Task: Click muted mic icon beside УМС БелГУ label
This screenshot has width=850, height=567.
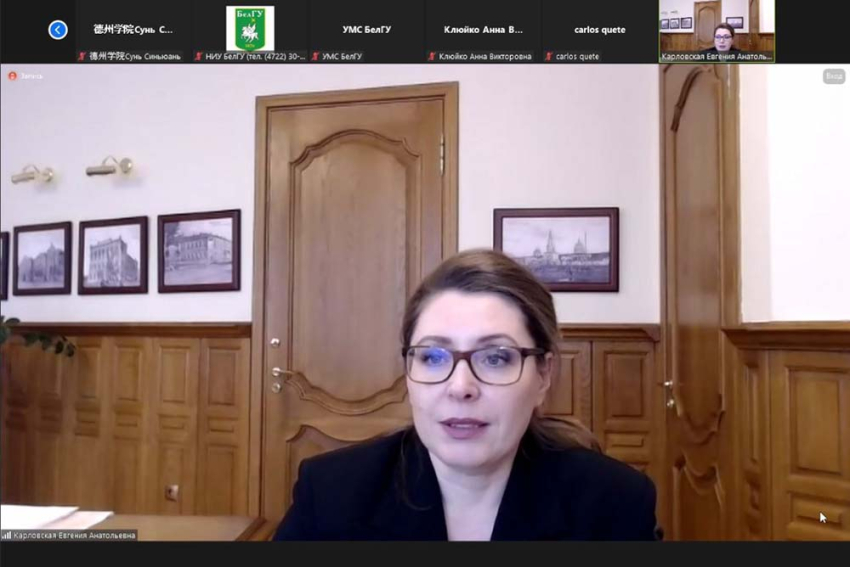Action: 315,57
